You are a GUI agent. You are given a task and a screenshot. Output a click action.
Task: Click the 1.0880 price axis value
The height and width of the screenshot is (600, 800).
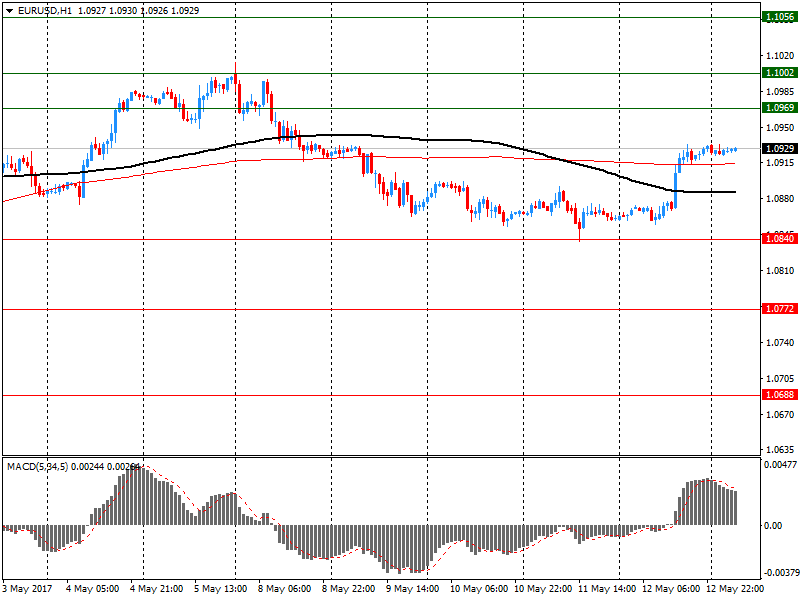(x=780, y=199)
